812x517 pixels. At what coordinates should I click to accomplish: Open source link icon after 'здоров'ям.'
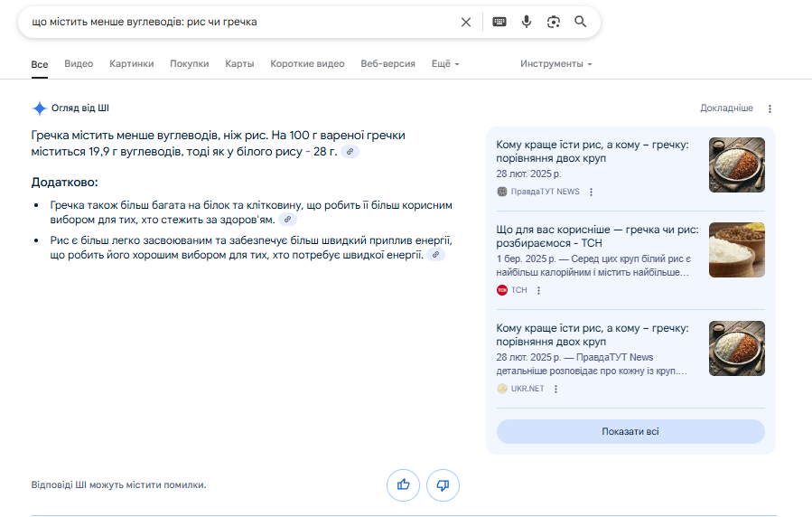click(x=287, y=220)
